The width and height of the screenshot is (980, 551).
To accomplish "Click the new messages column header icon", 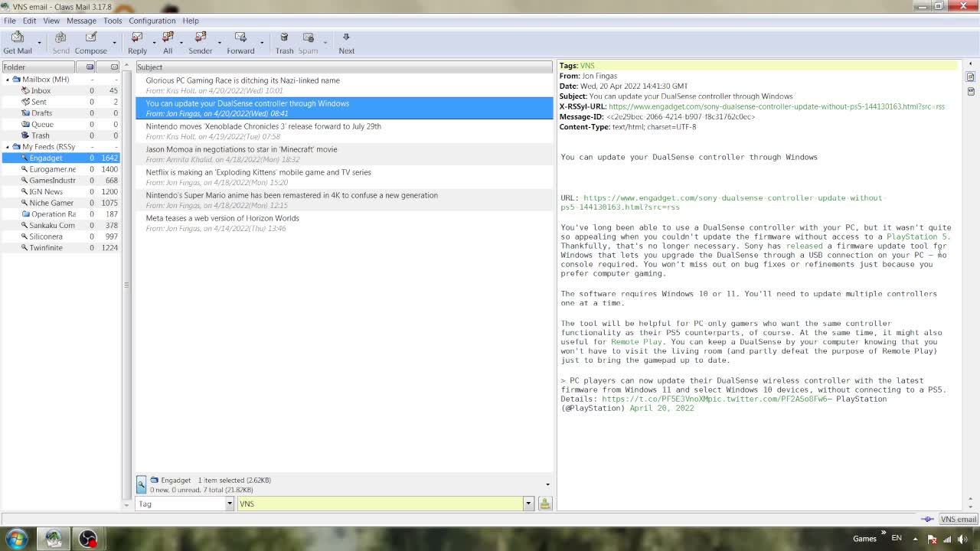I will pos(90,67).
